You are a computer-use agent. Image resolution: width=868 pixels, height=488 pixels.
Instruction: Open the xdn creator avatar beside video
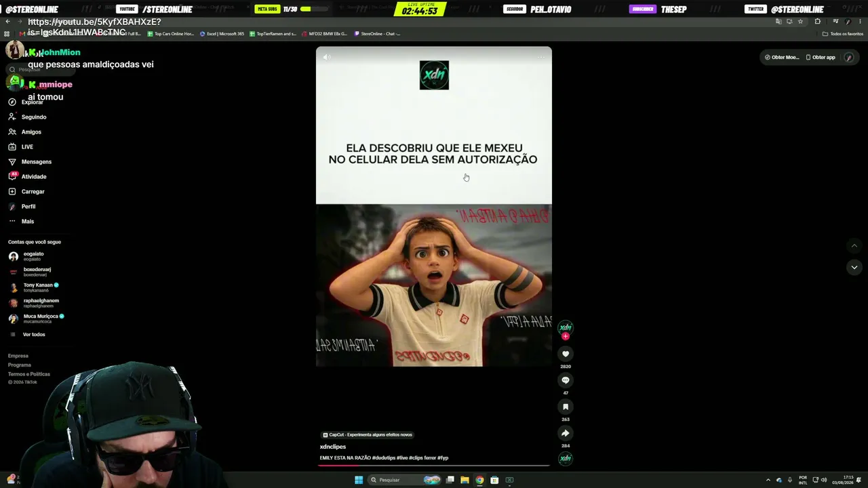(566, 327)
